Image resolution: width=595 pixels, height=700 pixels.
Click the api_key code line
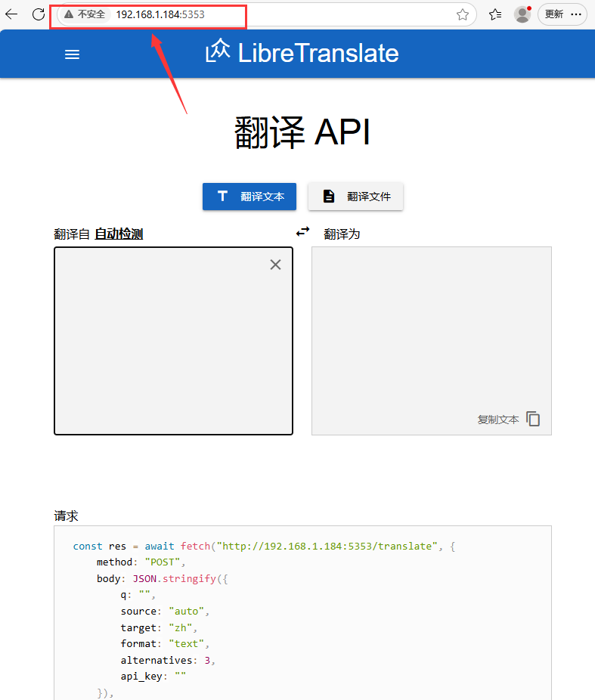153,677
